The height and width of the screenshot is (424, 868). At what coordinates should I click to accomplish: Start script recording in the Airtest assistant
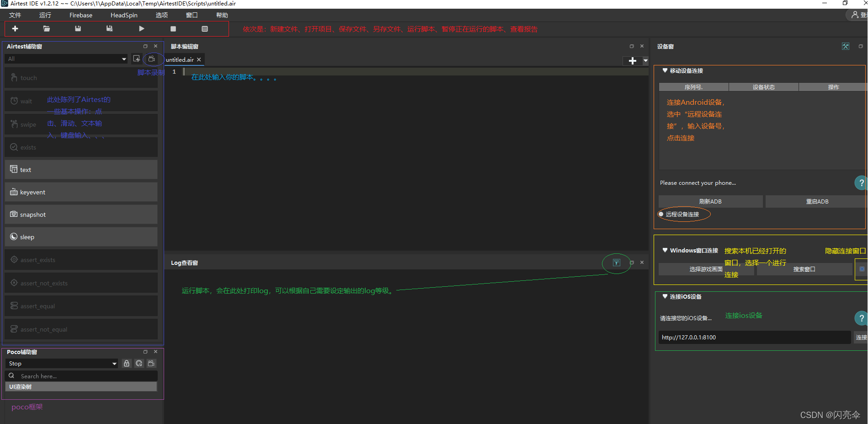tap(152, 59)
